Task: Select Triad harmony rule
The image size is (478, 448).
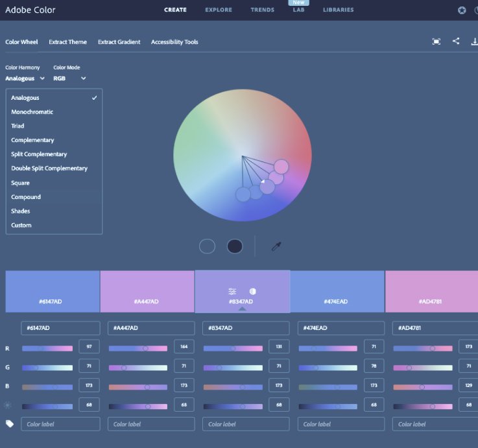Action: pos(54,126)
